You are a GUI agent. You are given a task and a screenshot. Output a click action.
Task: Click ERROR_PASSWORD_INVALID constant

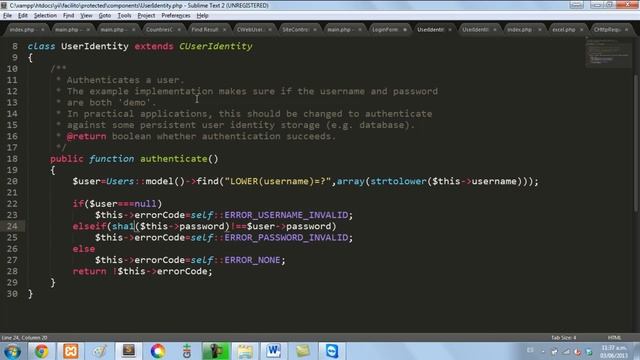click(287, 238)
